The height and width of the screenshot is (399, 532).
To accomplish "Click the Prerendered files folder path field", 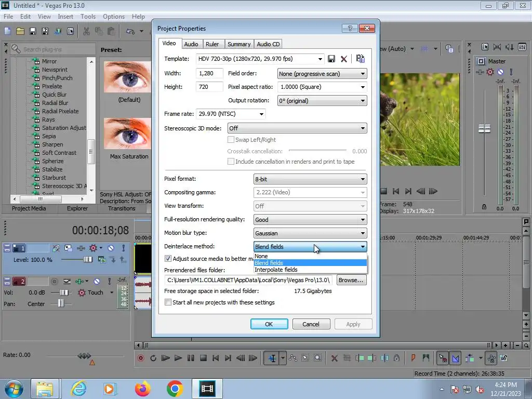I will pos(249,280).
